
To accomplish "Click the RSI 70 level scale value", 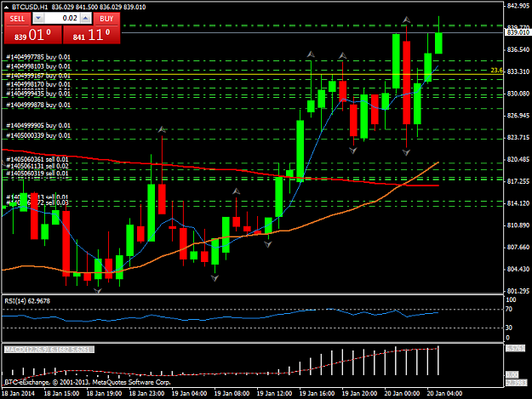I will click(509, 309).
